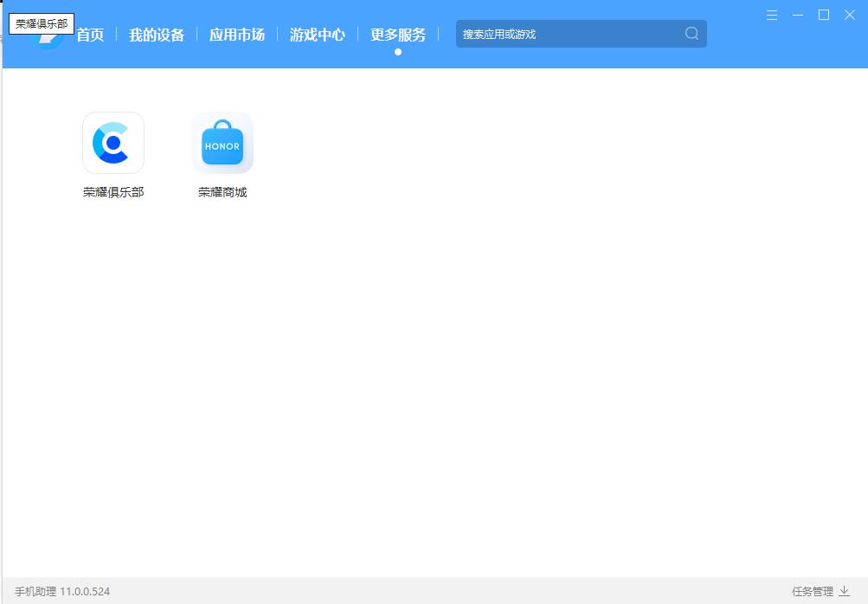The image size is (868, 604).
Task: Focus the 搜索应用或游戏 search field
Action: [582, 34]
